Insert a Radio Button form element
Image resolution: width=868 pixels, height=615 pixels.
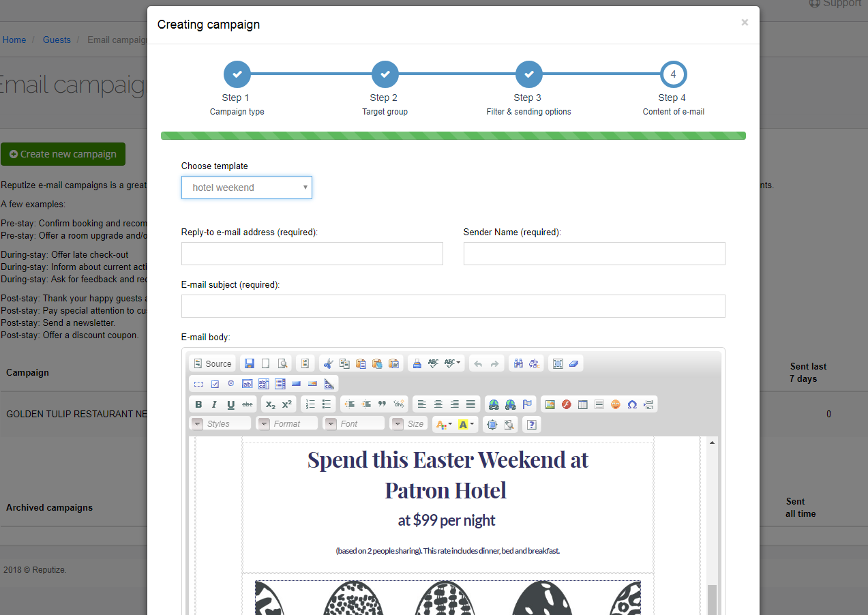coord(230,384)
